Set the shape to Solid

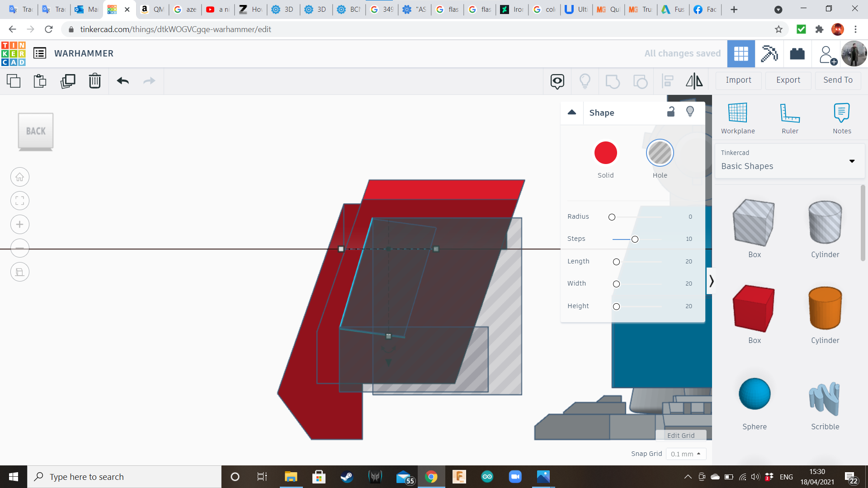click(605, 153)
